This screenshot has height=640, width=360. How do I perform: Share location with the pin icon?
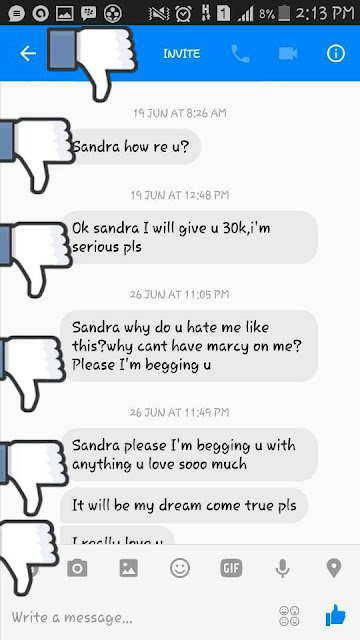point(334,568)
